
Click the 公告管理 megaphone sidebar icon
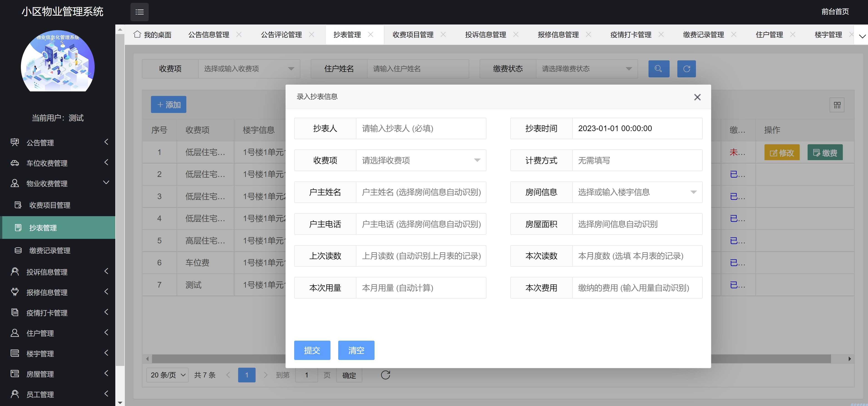coord(15,142)
